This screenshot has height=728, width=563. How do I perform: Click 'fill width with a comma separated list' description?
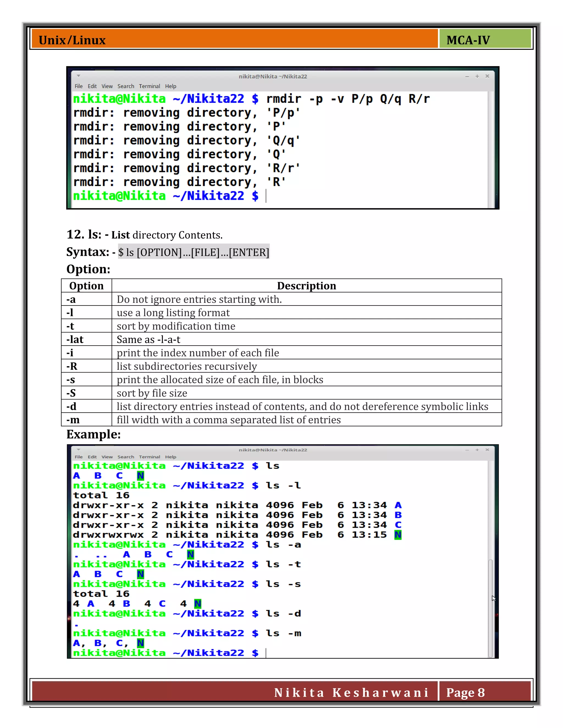[x=229, y=420]
